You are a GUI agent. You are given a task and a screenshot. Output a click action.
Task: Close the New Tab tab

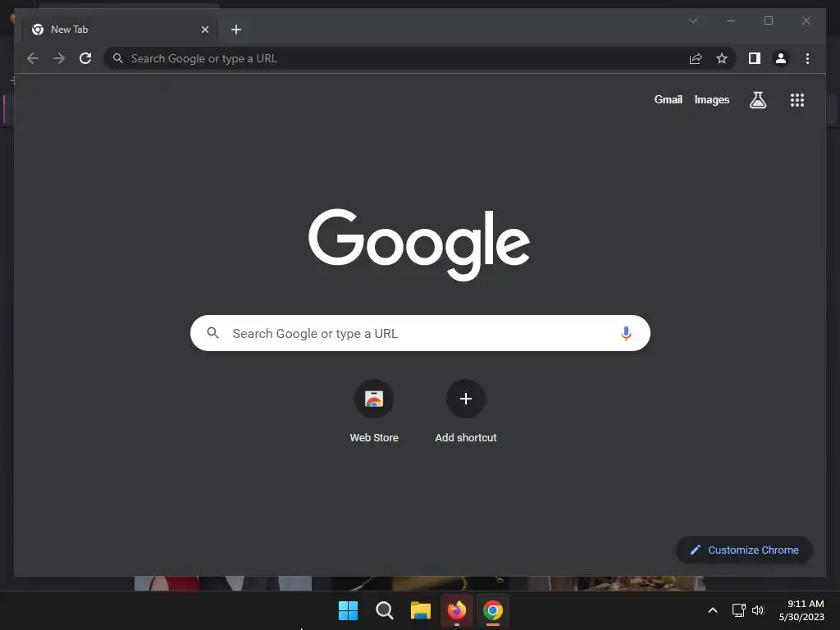coord(204,30)
